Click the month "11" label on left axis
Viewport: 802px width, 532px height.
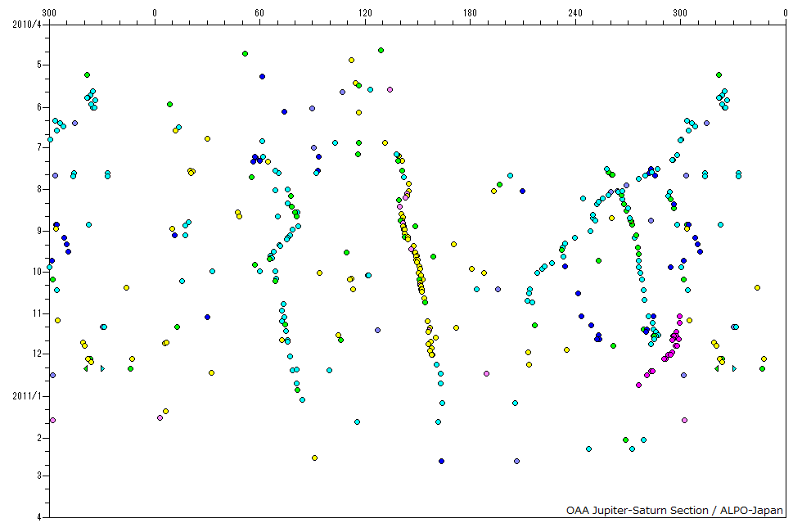(x=37, y=313)
